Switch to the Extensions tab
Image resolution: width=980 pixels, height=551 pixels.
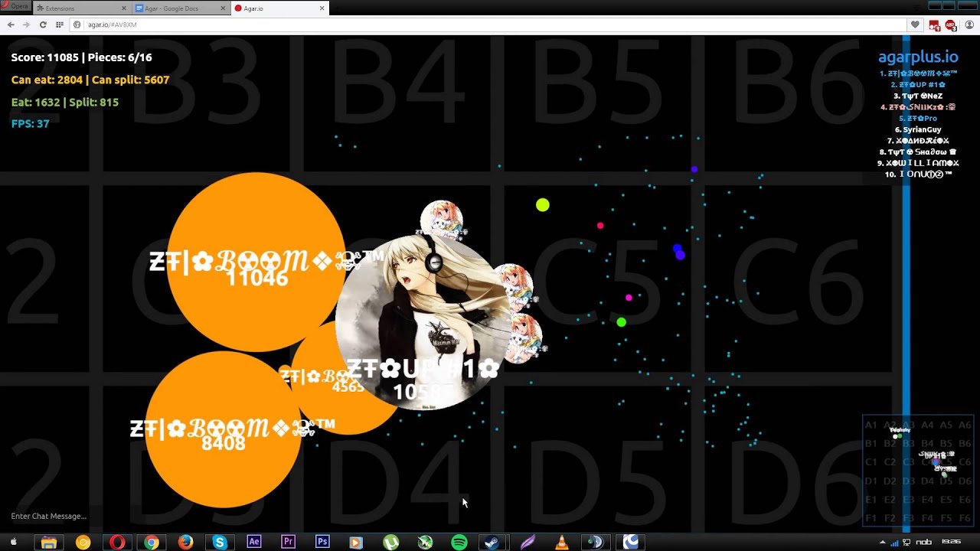81,8
